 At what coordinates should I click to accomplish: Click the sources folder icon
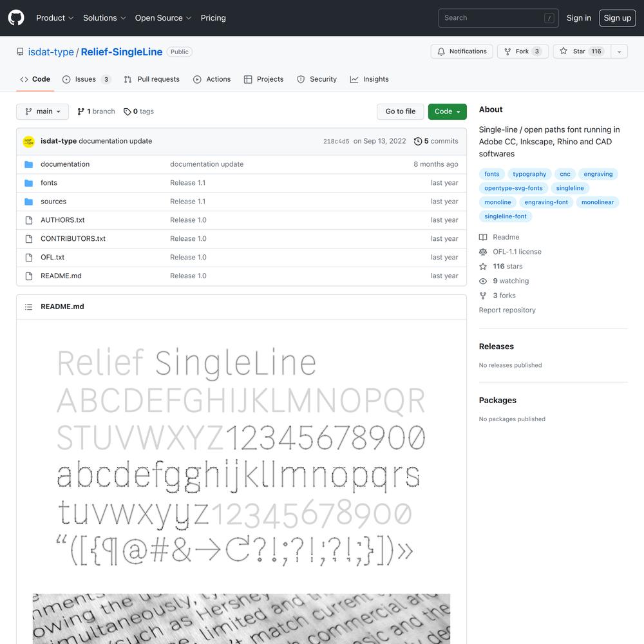click(29, 202)
